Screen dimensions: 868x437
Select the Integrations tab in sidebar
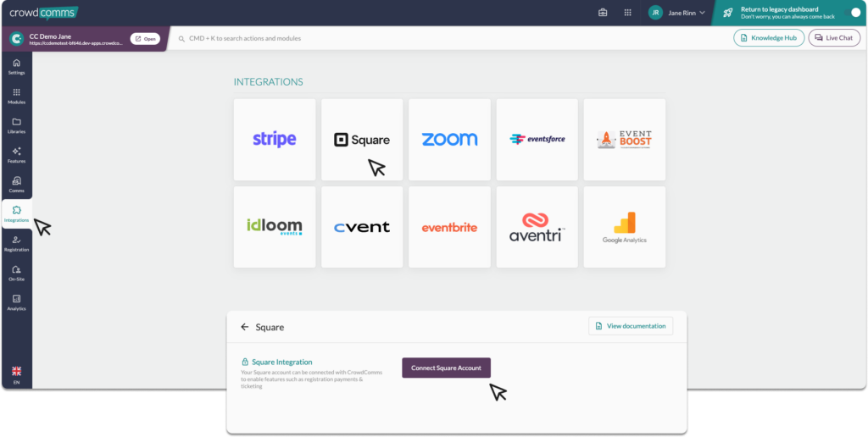[16, 213]
